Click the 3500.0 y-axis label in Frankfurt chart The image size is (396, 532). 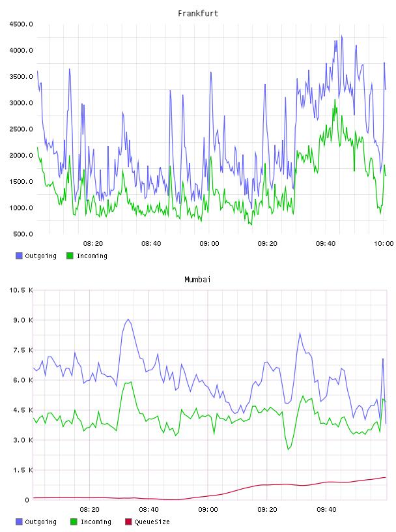click(21, 77)
